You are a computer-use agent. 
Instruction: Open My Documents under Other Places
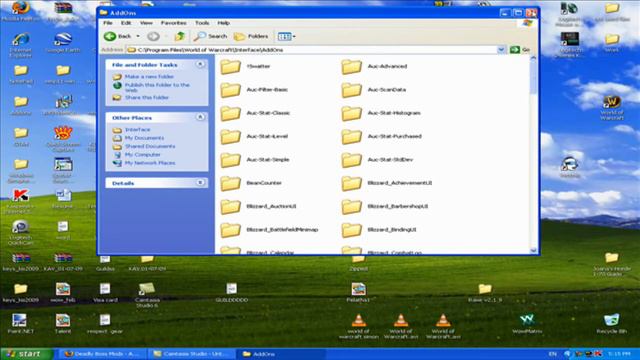pos(144,138)
